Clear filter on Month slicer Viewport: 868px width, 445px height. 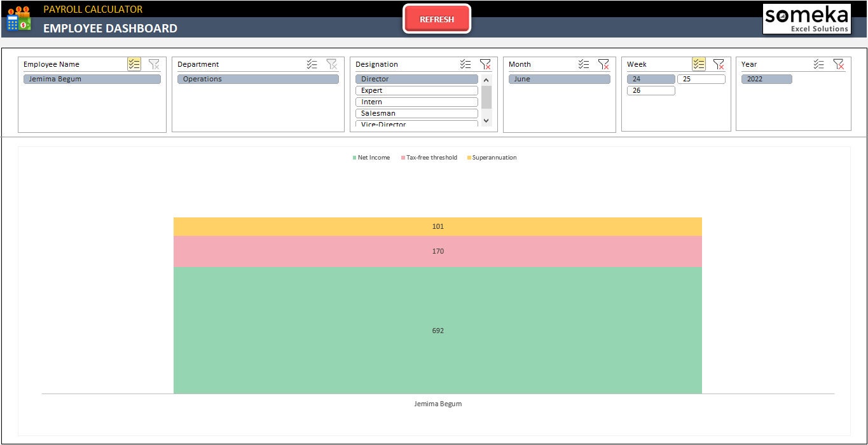pos(603,64)
